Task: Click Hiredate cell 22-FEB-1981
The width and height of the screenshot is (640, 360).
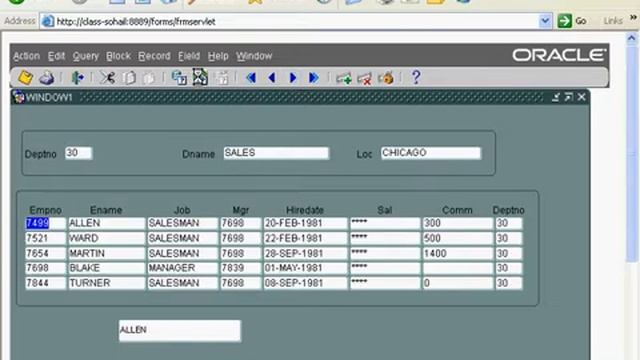Action: coord(305,238)
